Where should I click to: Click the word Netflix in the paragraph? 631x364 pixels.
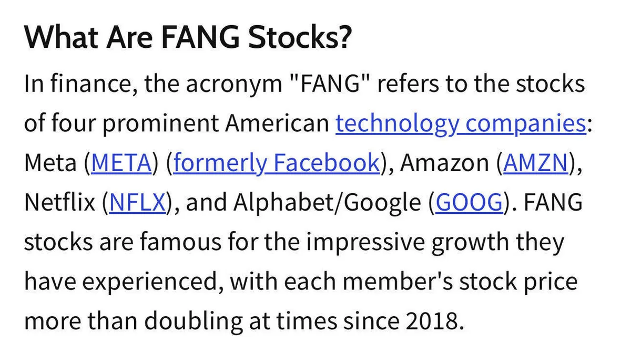point(59,203)
